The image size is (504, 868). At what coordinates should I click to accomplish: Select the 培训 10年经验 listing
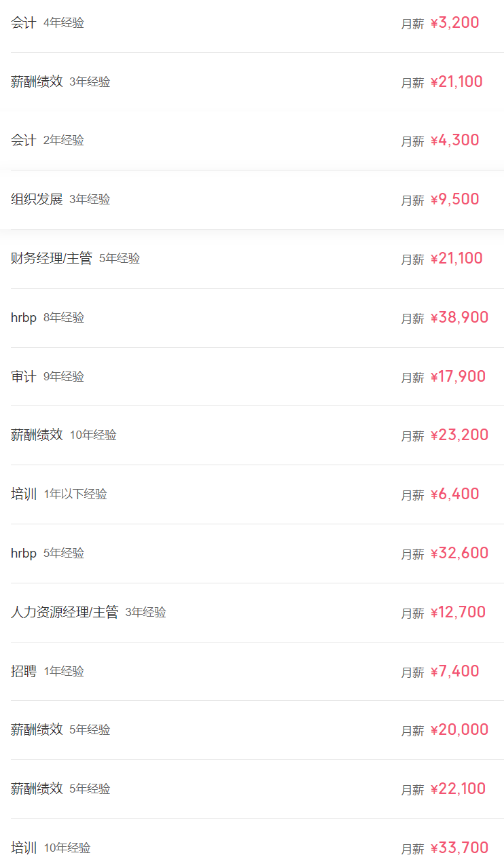pyautogui.click(x=24, y=848)
